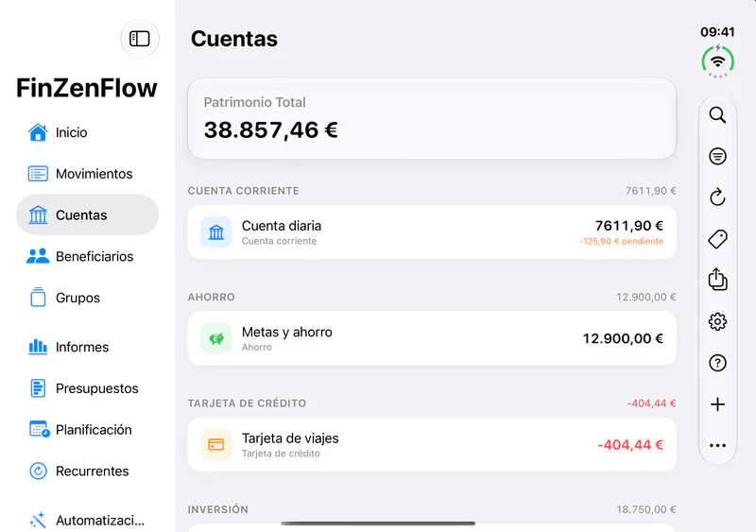
Task: Click the 38.857,46 € total amount
Action: [x=270, y=130]
